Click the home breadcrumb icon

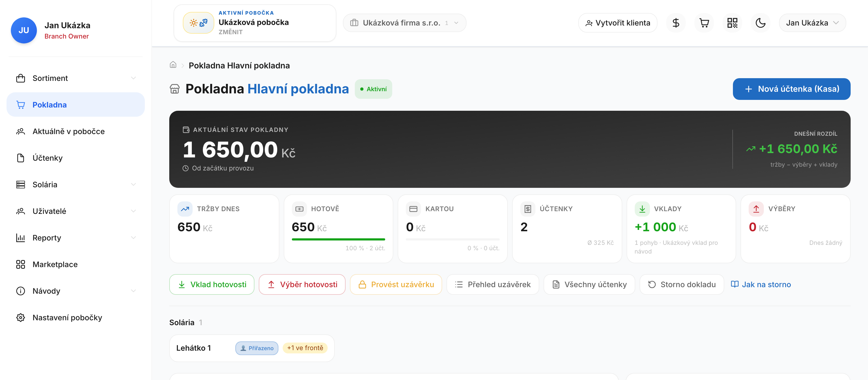[173, 65]
